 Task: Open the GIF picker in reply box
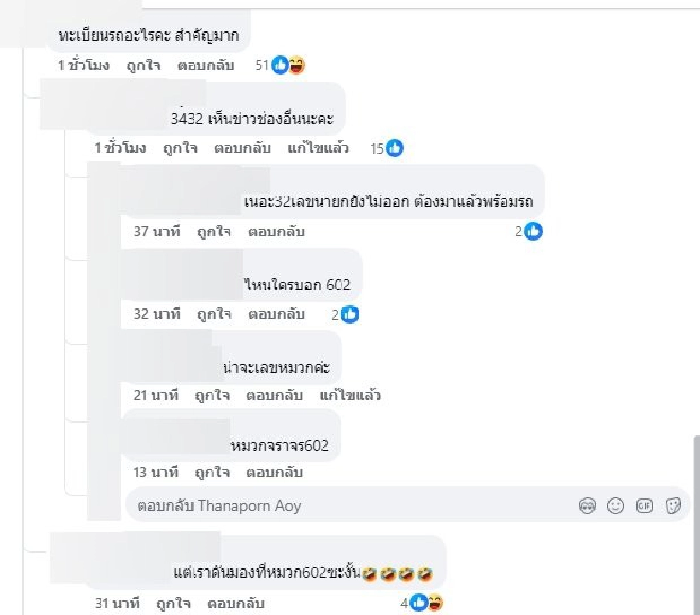click(x=644, y=506)
